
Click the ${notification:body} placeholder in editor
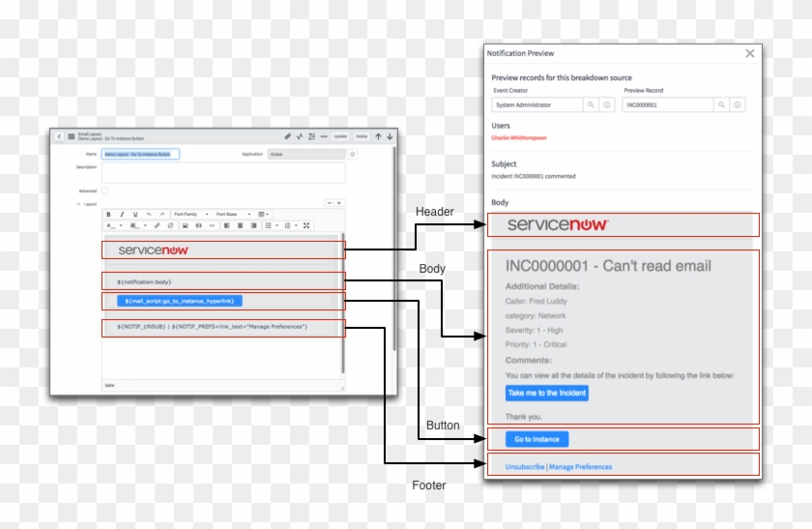click(x=144, y=281)
